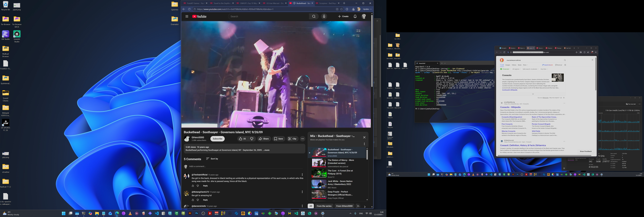
Task: Open the Recycle Bin desktop icon
Action: (x=6, y=6)
